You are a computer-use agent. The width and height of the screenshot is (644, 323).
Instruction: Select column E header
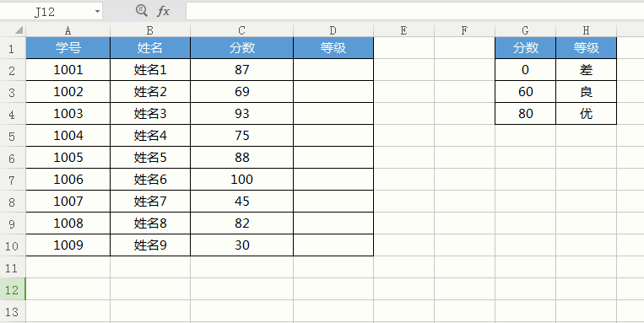click(x=403, y=30)
